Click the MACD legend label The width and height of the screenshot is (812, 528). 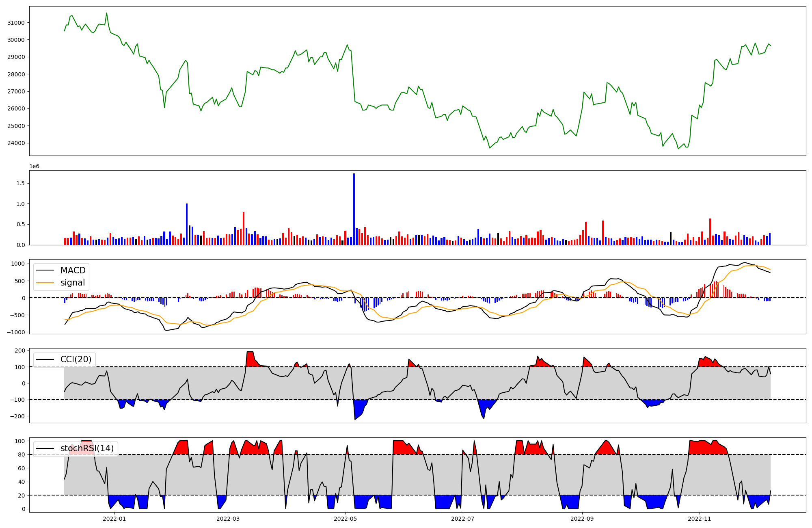73,270
